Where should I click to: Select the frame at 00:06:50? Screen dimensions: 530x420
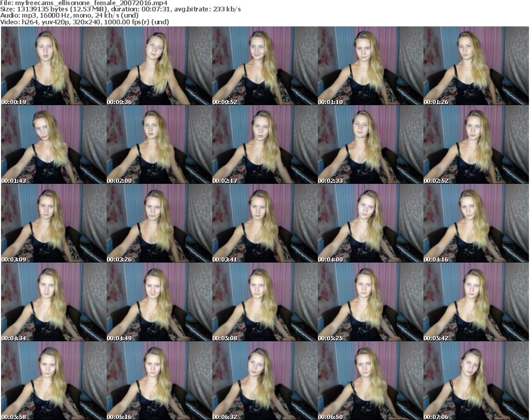pos(370,381)
